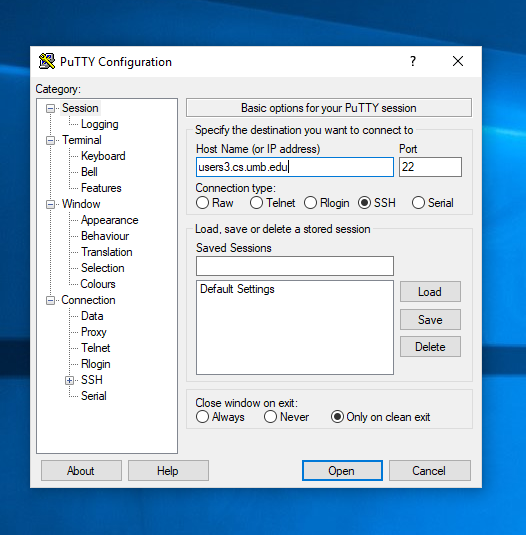The image size is (526, 535).
Task: Open the About dialog
Action: pyautogui.click(x=81, y=471)
